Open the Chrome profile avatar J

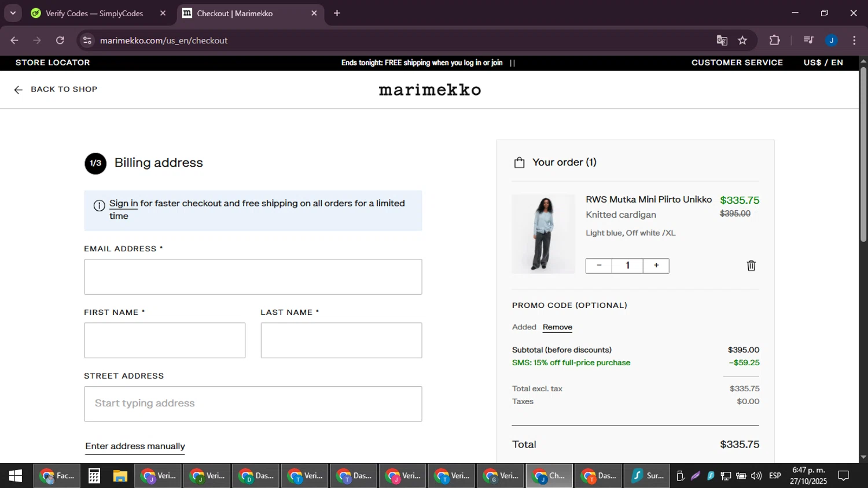(x=832, y=40)
